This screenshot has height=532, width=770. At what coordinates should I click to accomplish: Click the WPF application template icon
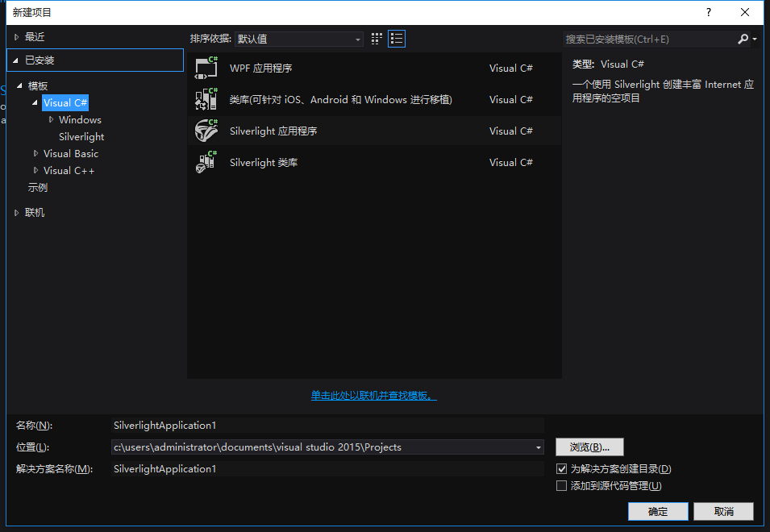coord(206,69)
